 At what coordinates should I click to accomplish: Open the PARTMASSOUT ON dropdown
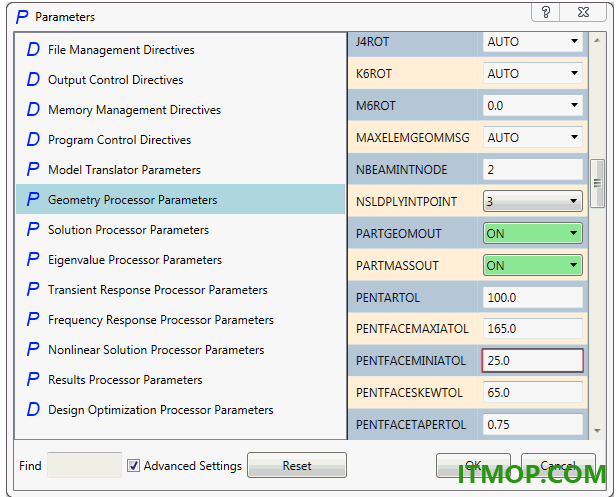533,266
